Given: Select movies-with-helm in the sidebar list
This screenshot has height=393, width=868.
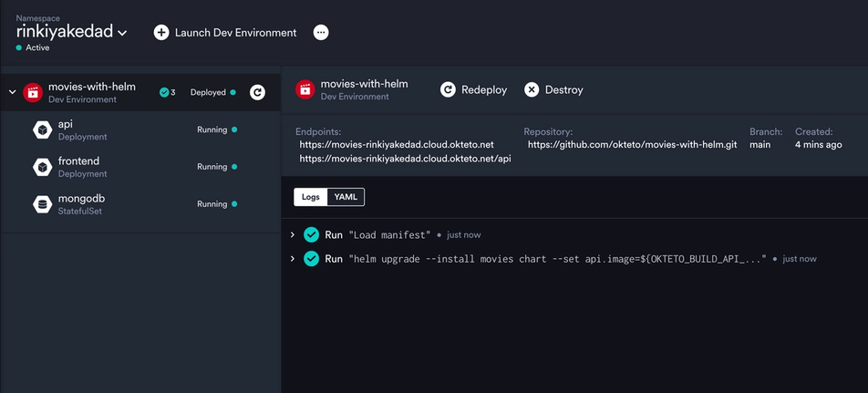Looking at the screenshot, I should point(140,92).
